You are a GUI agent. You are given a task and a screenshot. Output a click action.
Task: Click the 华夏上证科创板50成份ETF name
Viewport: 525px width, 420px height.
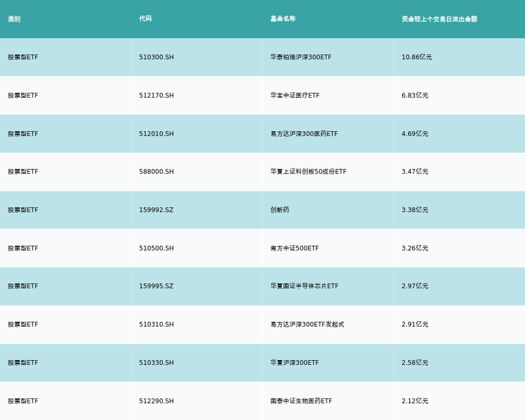coord(308,172)
